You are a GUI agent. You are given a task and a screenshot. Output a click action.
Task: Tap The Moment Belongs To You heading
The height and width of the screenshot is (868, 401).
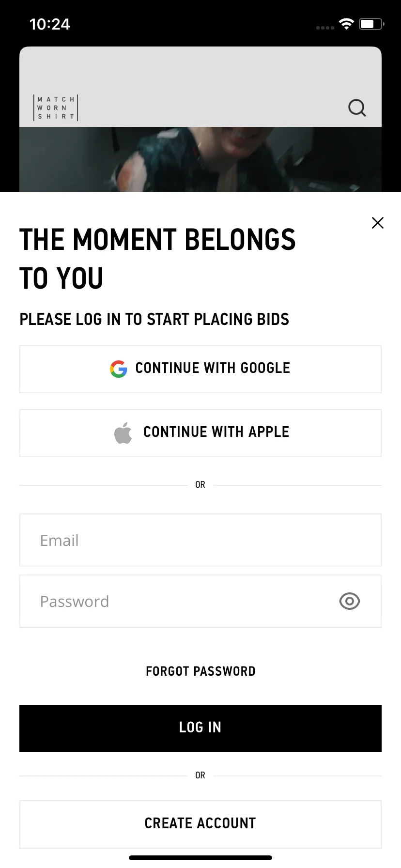pos(157,259)
